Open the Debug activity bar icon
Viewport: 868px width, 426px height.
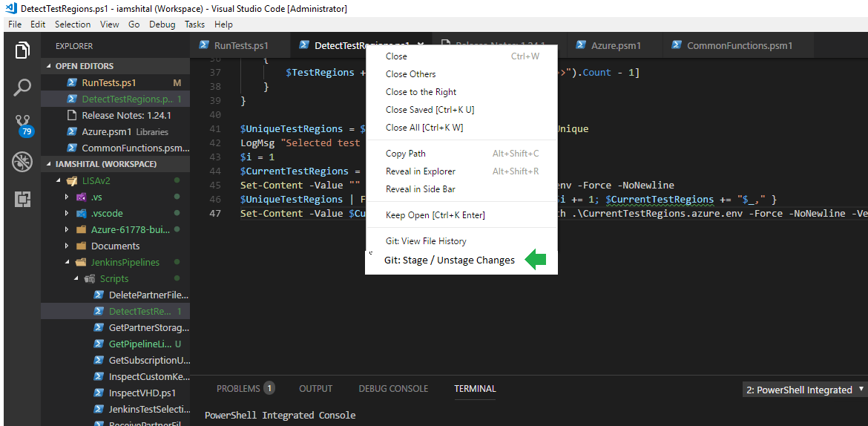(22, 163)
